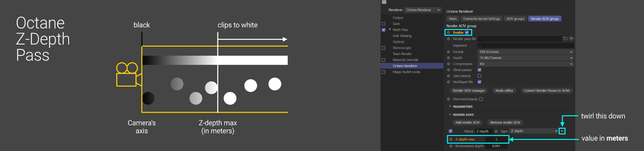Click the folder icon beside Render pass file
Viewport: 644px width, 151px height.
(565, 39)
